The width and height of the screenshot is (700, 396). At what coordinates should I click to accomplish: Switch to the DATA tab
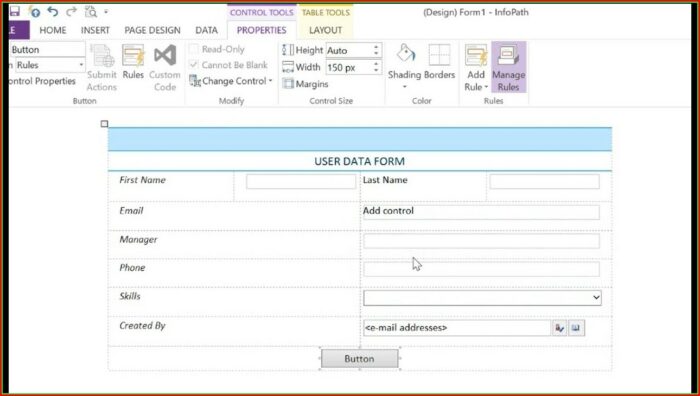[206, 30]
